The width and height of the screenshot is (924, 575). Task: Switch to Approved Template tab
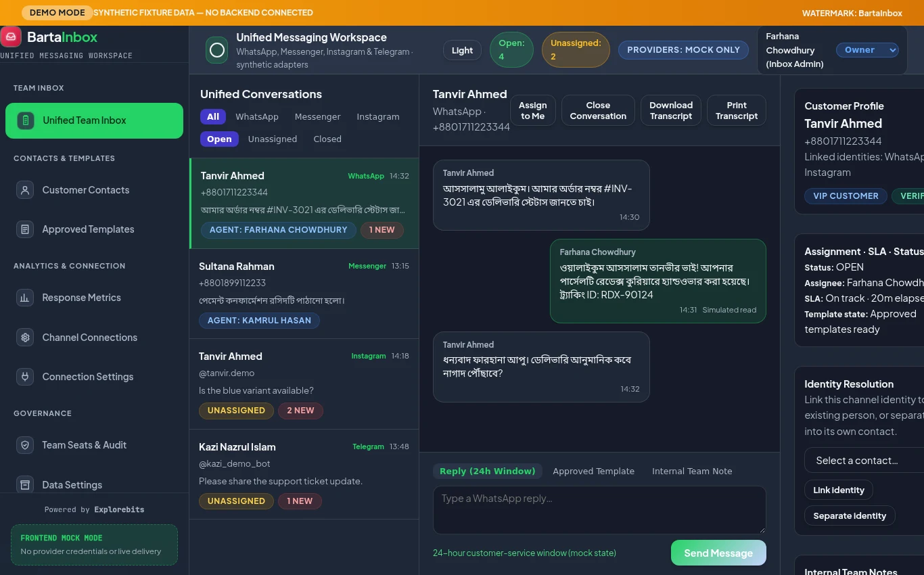[594, 471]
